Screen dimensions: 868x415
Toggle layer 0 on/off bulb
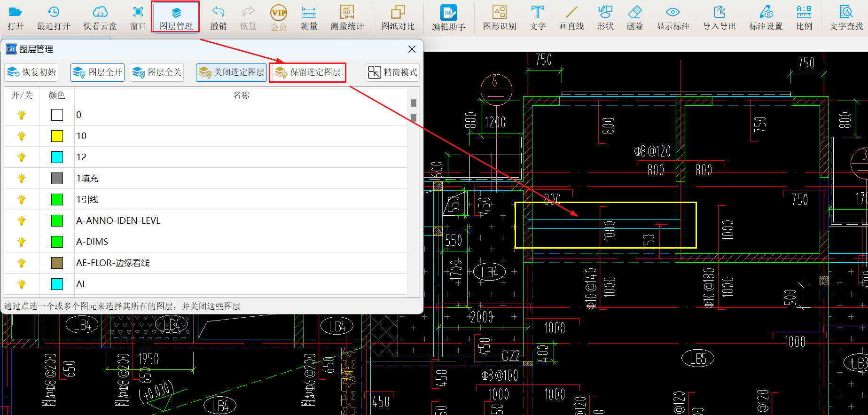click(x=22, y=115)
